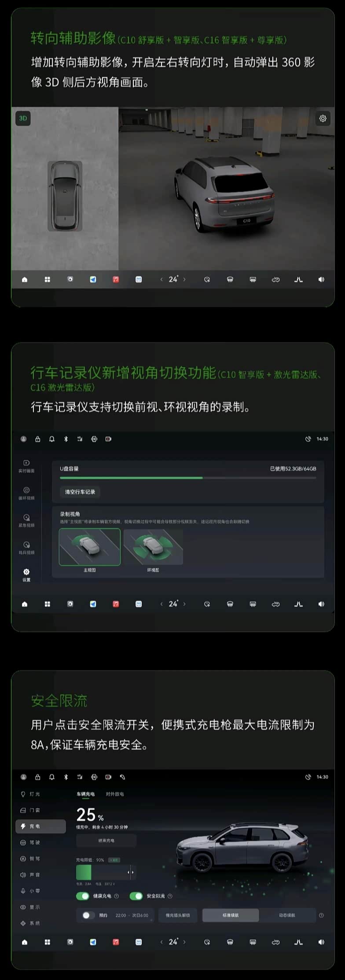Click the 慢充插头解锁 plug unlock button
Screen dimensions: 345x980
coord(178,915)
